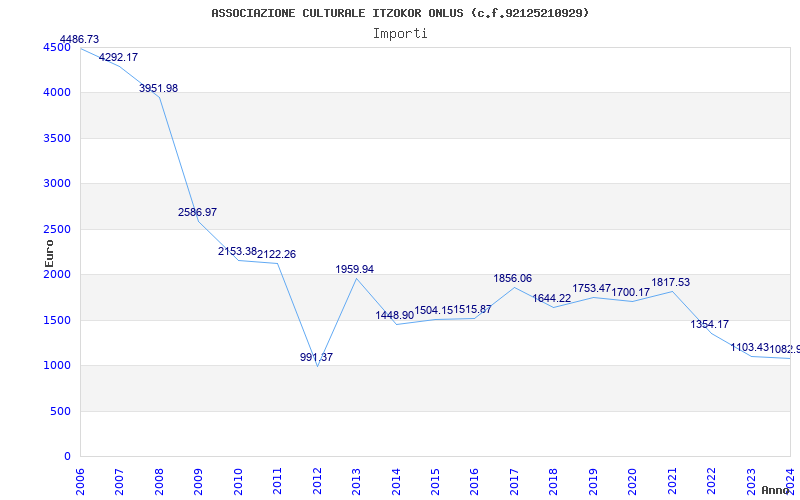Click the 2010 year label
The height and width of the screenshot is (500, 800).
[x=238, y=481]
